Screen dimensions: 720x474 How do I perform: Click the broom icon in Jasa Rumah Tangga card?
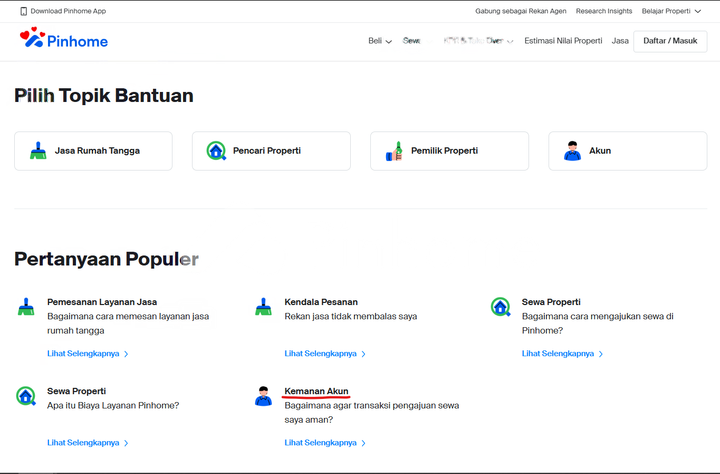38,151
